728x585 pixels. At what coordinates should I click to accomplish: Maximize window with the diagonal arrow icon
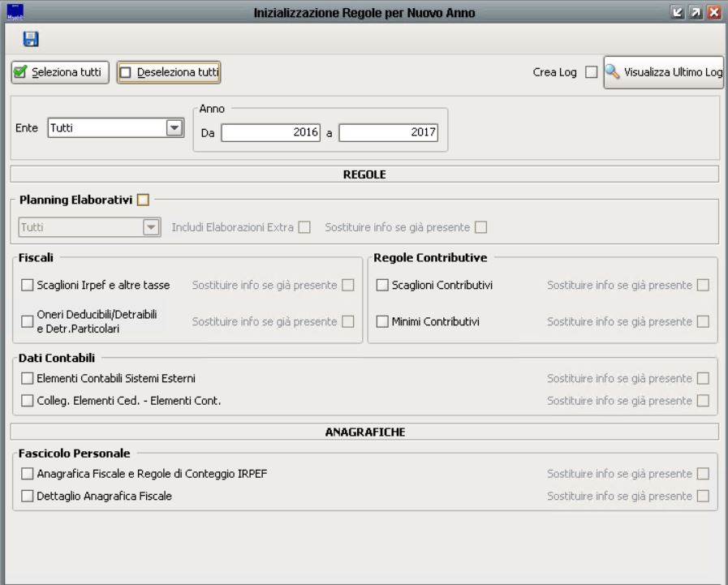[696, 12]
